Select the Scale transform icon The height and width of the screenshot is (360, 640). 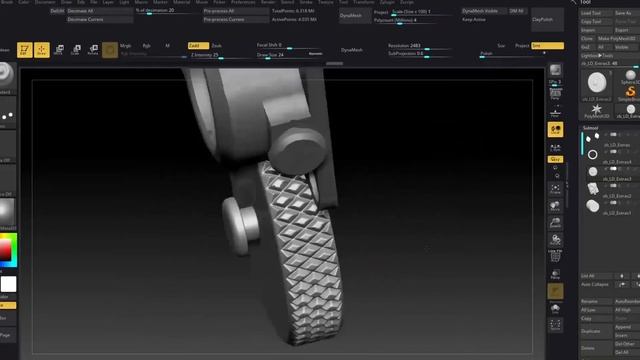(x=76, y=50)
